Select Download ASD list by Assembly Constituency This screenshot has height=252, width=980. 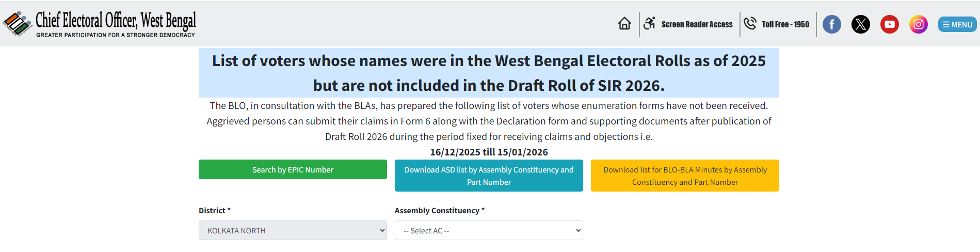(489, 176)
